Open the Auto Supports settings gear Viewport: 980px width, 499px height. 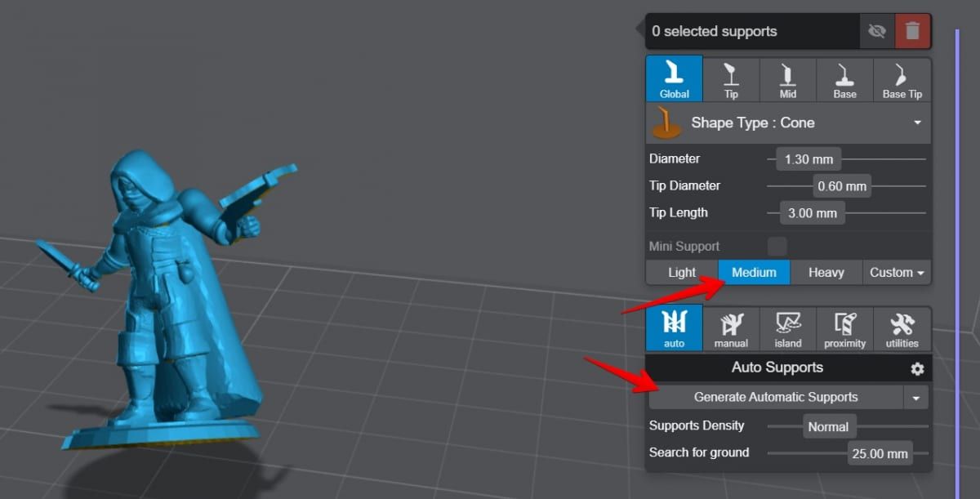pos(919,368)
